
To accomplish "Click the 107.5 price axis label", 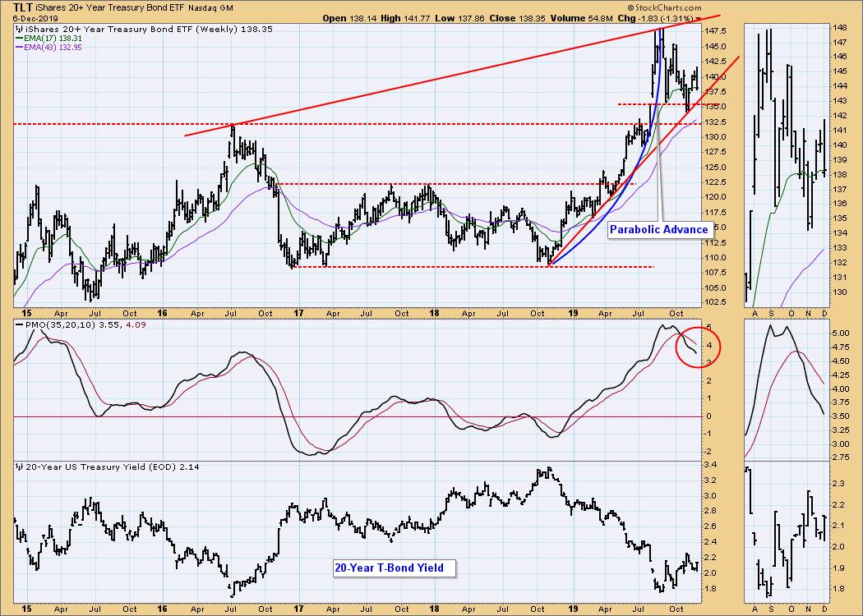I will [x=716, y=272].
